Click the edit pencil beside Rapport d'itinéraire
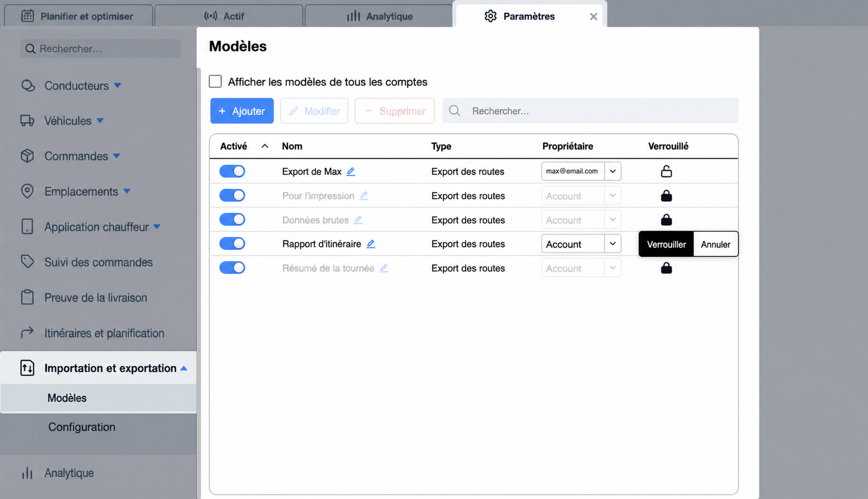Image resolution: width=868 pixels, height=499 pixels. [x=371, y=244]
